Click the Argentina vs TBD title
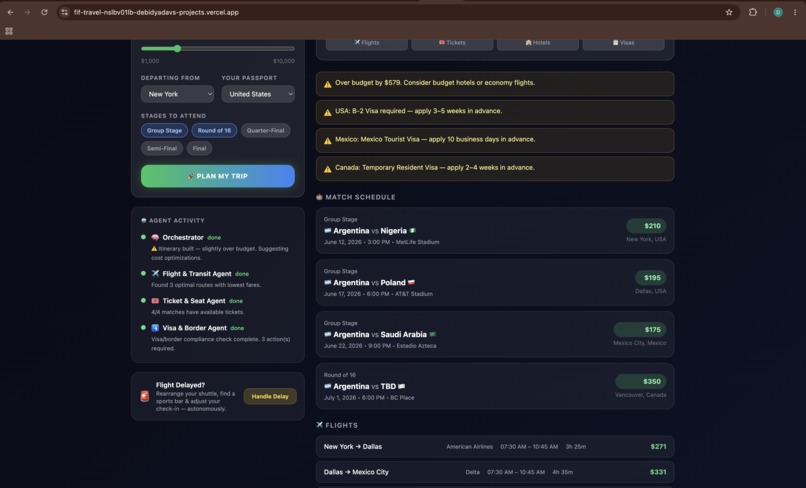 tap(364, 387)
